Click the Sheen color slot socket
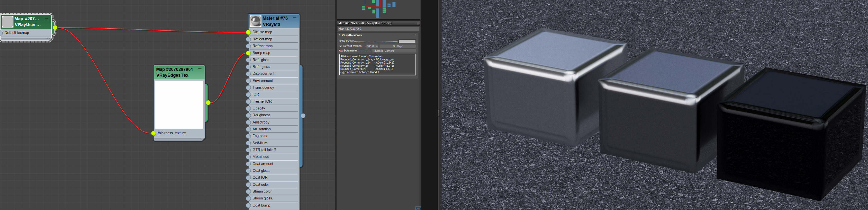 click(x=248, y=191)
